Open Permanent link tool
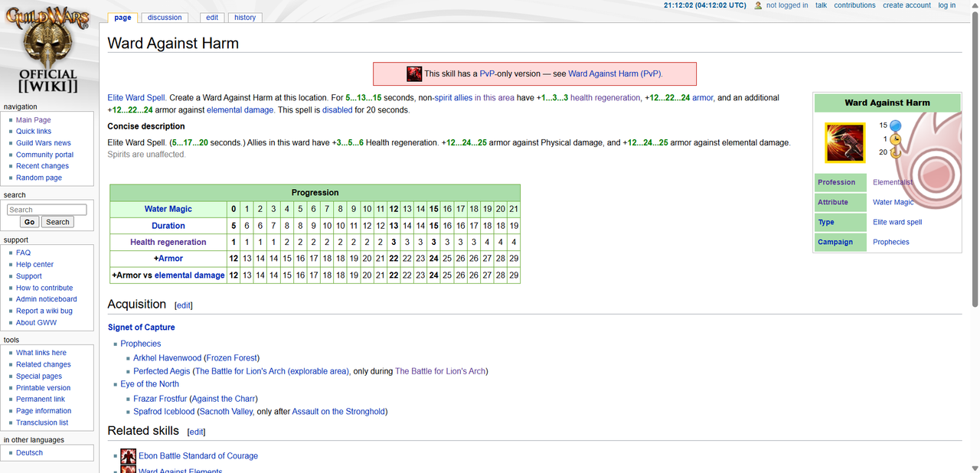 tap(41, 400)
